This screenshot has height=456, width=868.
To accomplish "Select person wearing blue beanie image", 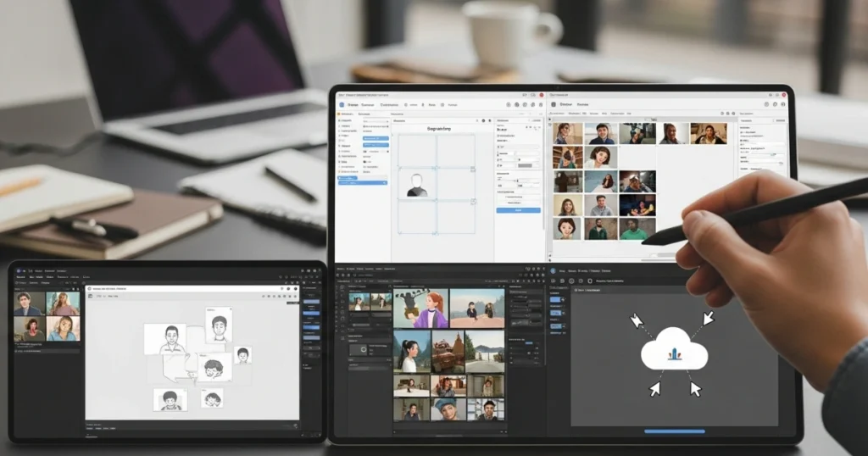I will [448, 409].
